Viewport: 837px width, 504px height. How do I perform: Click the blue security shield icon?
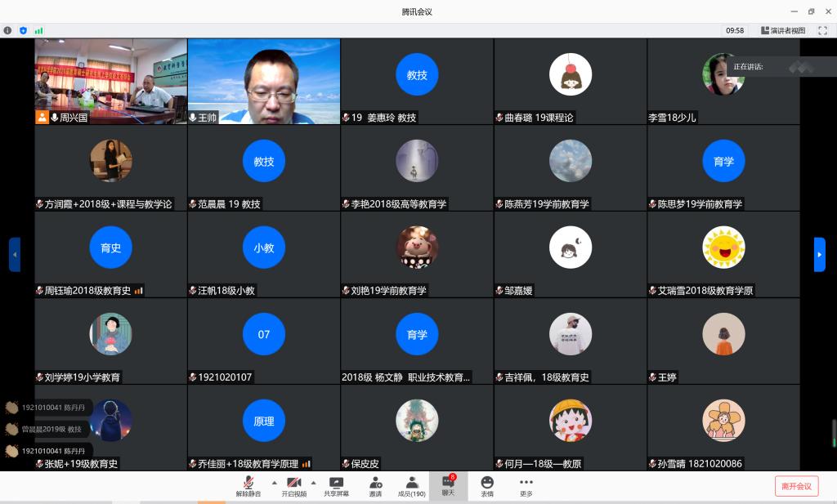(x=23, y=30)
